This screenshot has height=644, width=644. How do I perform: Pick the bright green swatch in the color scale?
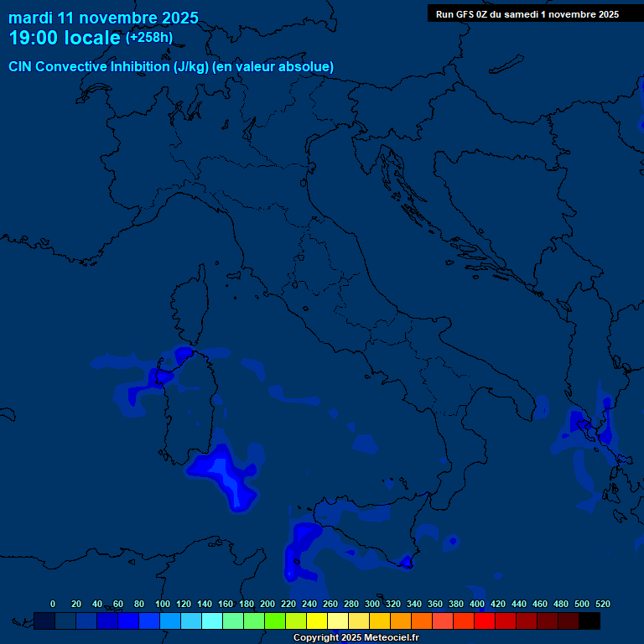tap(275, 621)
